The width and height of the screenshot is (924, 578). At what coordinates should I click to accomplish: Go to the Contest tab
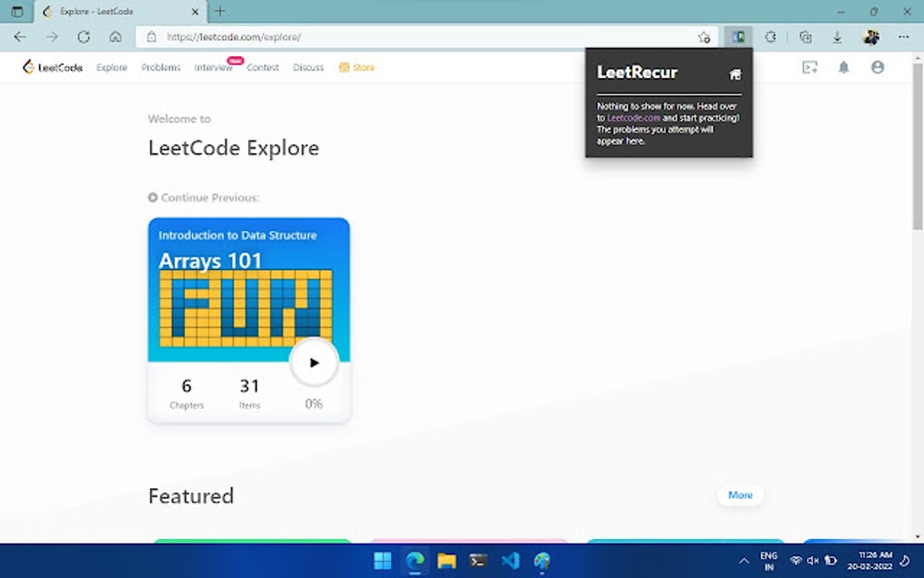click(263, 68)
